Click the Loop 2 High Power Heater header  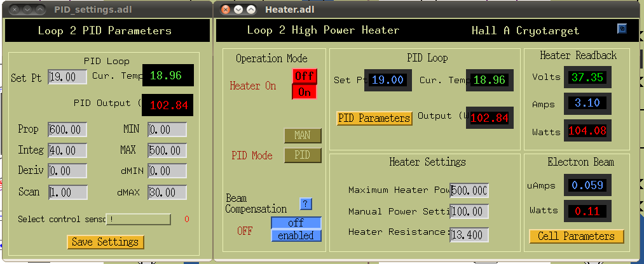(323, 30)
